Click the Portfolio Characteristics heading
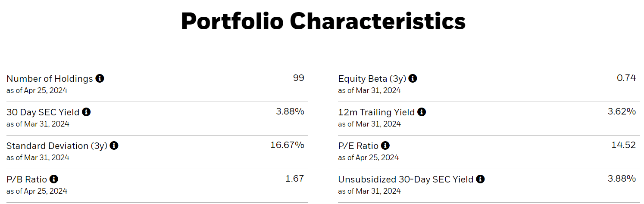 pyautogui.click(x=323, y=21)
